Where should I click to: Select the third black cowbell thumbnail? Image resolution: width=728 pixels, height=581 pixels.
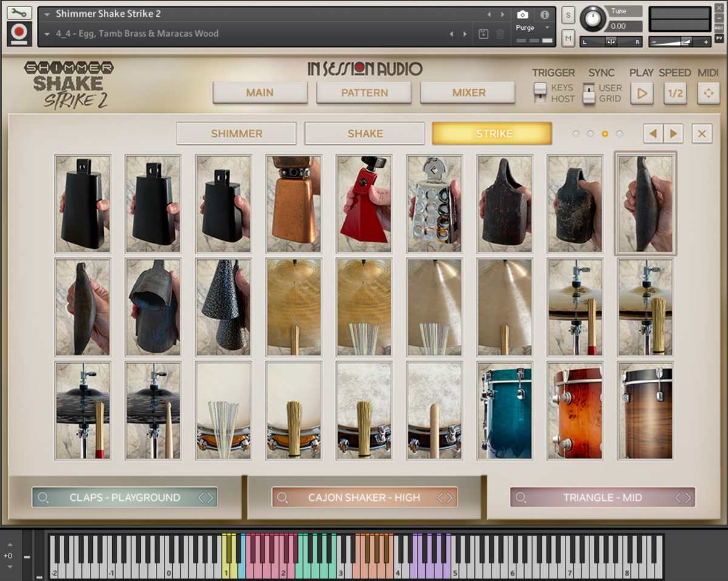tap(223, 203)
